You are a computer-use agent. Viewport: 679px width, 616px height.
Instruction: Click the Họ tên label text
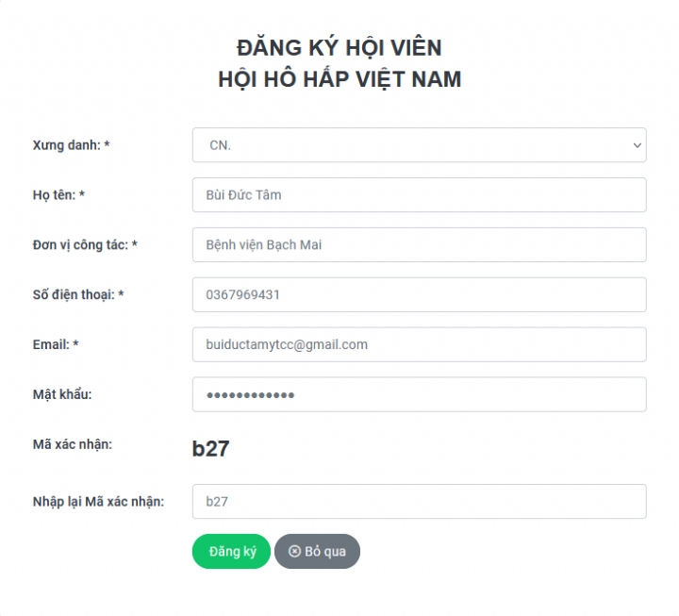pyautogui.click(x=58, y=195)
